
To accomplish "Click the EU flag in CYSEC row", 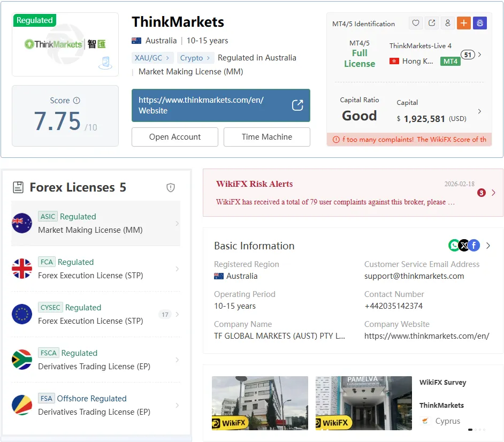I will (x=22, y=314).
